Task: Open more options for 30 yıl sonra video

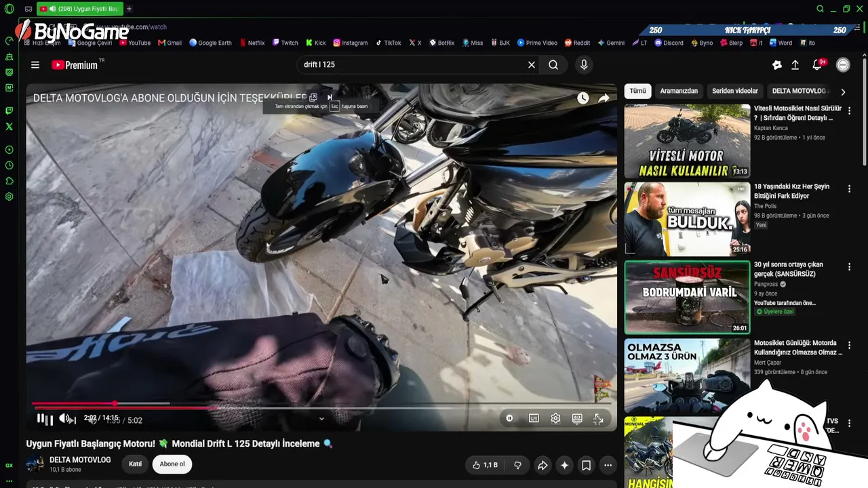Action: [x=849, y=267]
